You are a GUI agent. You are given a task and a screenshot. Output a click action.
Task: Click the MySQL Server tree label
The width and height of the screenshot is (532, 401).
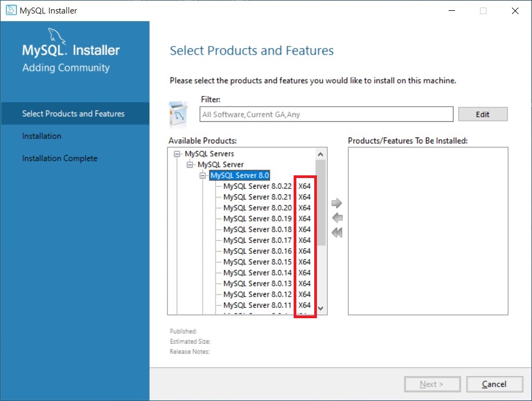(220, 165)
